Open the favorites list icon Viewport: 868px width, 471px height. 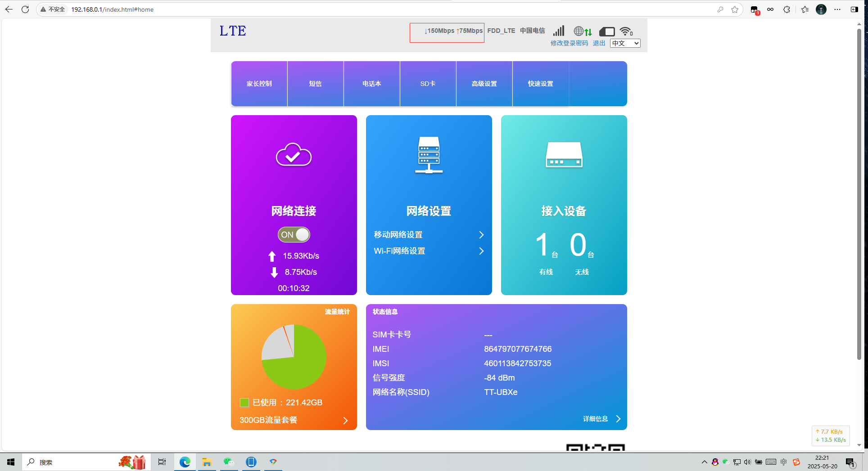[x=805, y=9]
